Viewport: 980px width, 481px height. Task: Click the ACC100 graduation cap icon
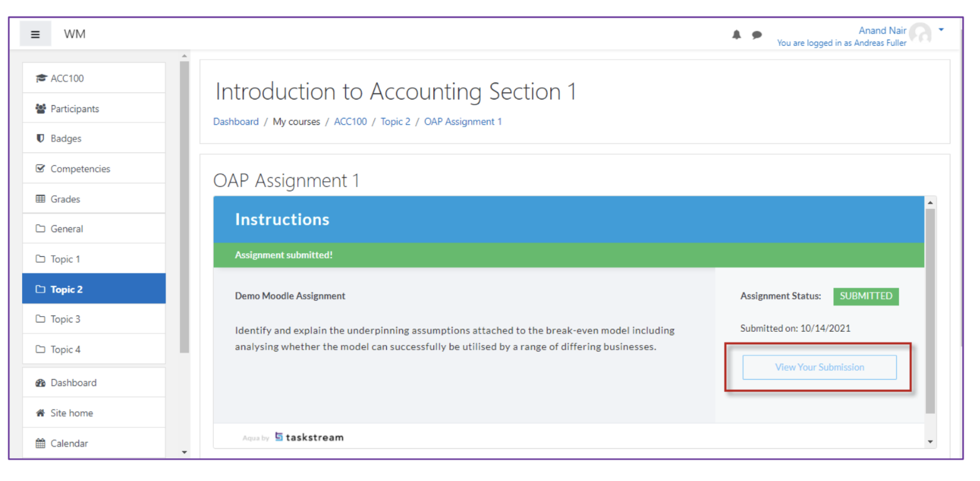point(41,79)
